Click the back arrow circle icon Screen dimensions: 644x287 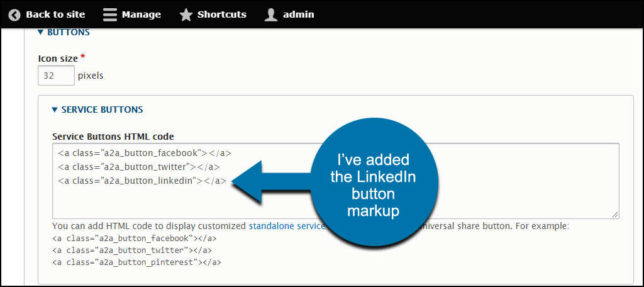(14, 14)
